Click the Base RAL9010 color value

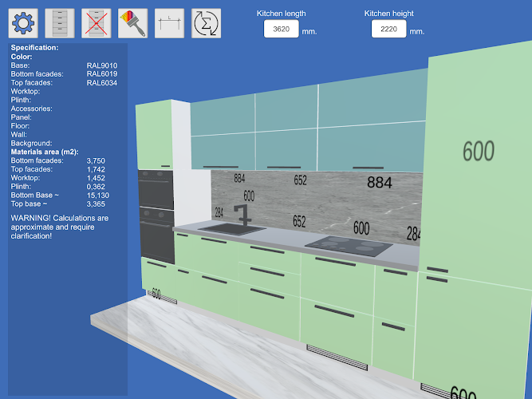point(102,65)
